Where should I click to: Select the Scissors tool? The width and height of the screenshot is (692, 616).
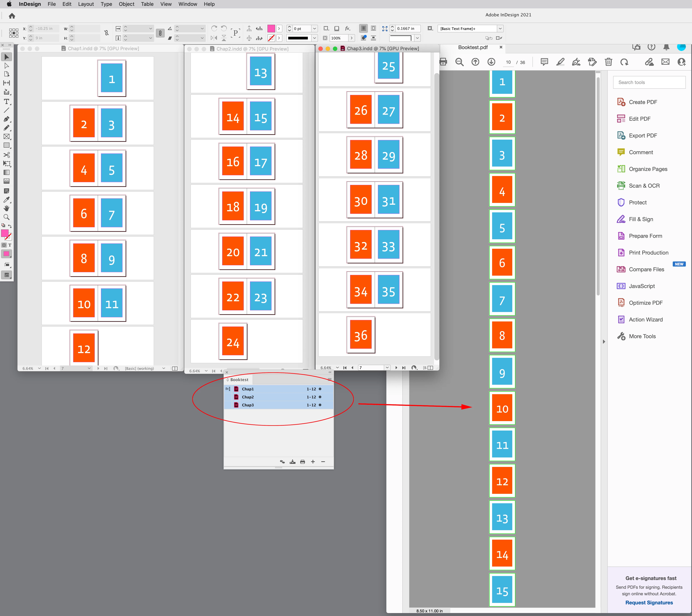click(x=6, y=155)
